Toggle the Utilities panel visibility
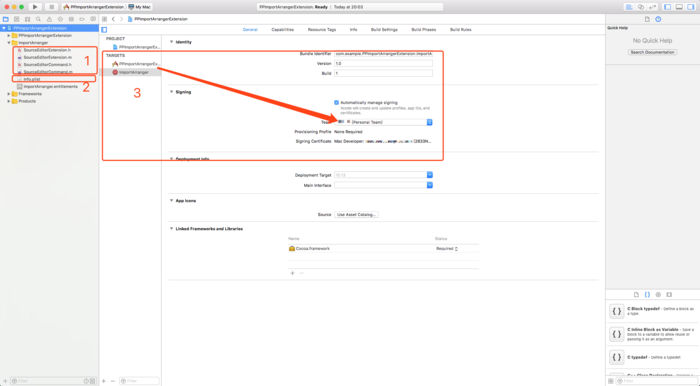This screenshot has width=700, height=386. (x=691, y=7)
